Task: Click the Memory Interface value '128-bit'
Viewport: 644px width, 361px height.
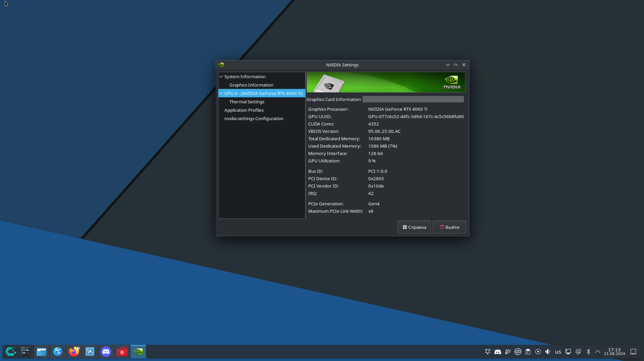Action: pos(376,153)
